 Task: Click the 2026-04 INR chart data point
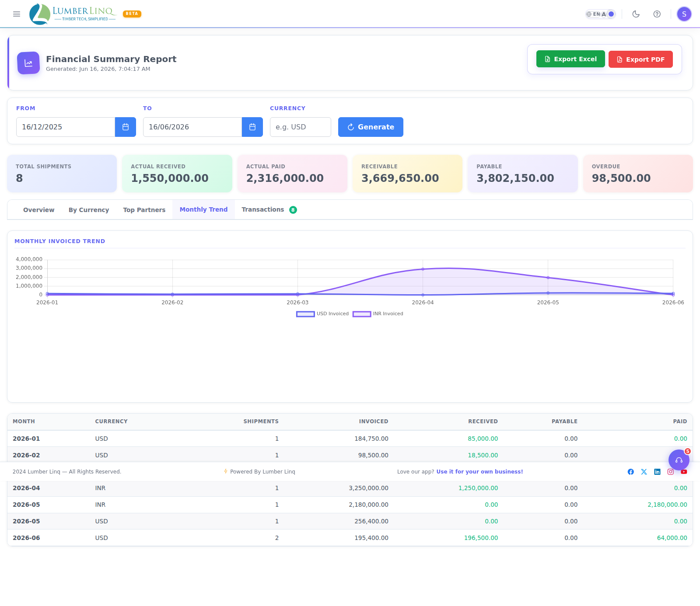(x=423, y=269)
